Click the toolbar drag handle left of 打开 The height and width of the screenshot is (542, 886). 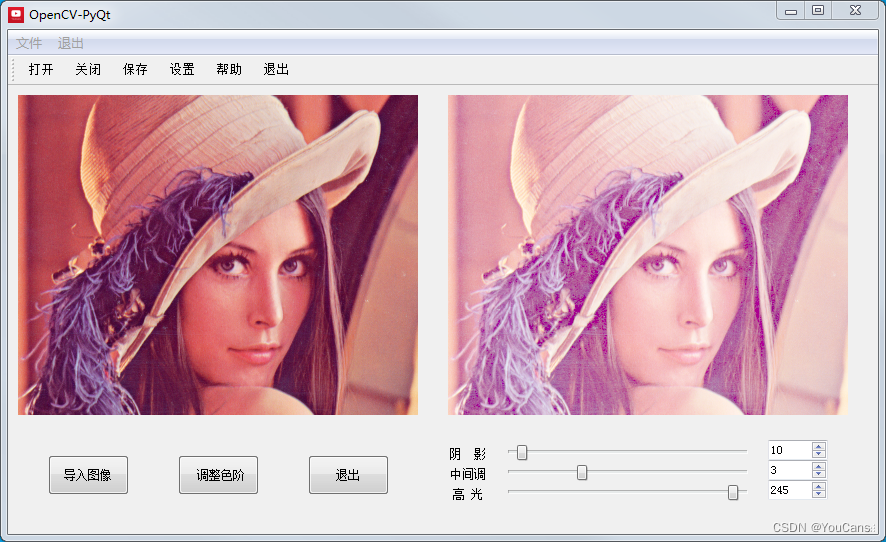13,70
